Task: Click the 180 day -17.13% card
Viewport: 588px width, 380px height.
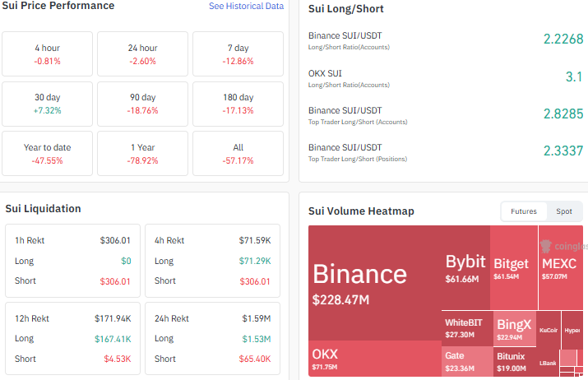Action: point(238,104)
